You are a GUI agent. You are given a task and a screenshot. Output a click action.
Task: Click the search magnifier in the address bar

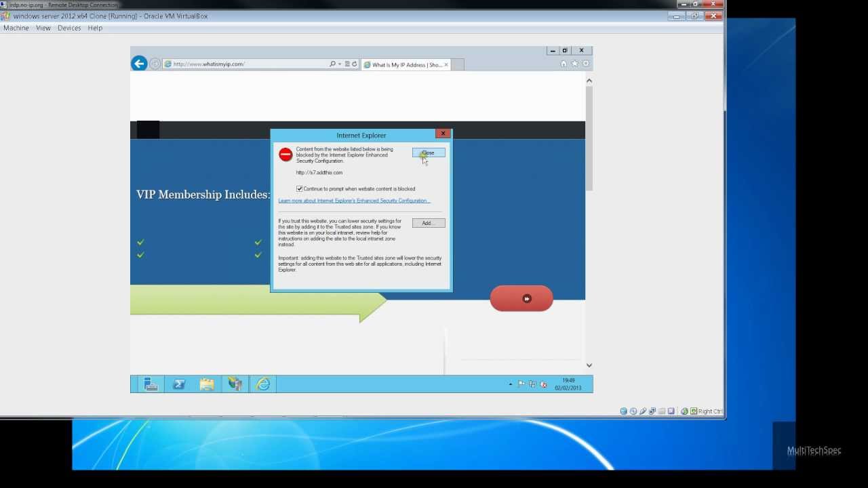coord(332,64)
